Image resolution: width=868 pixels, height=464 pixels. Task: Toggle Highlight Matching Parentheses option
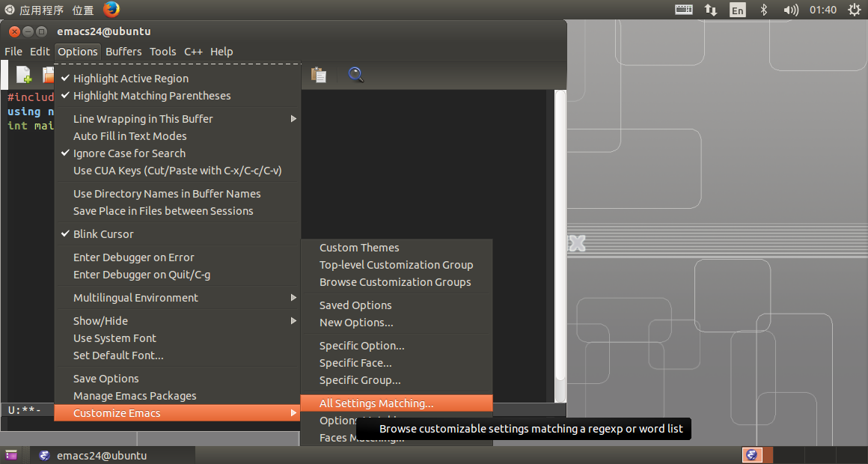(177, 96)
